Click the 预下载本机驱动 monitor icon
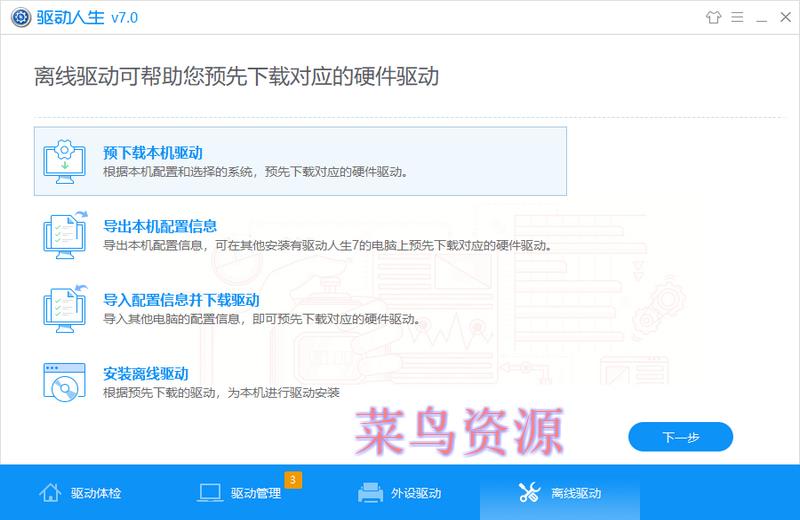This screenshot has width=800, height=520. click(65, 161)
